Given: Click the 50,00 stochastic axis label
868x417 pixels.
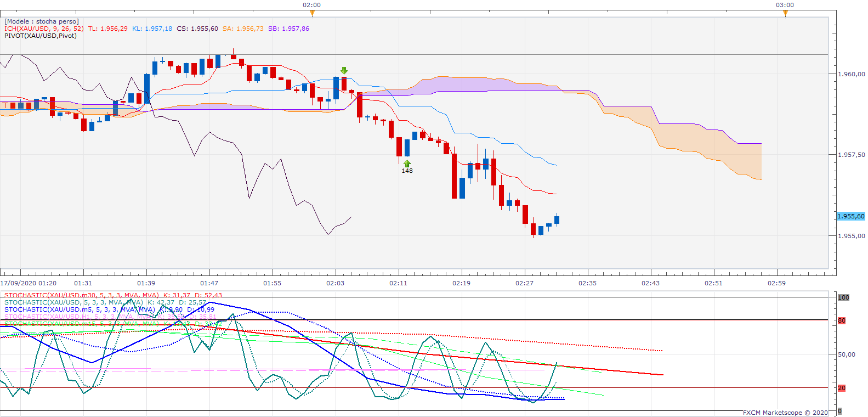Looking at the screenshot, I should 847,354.
